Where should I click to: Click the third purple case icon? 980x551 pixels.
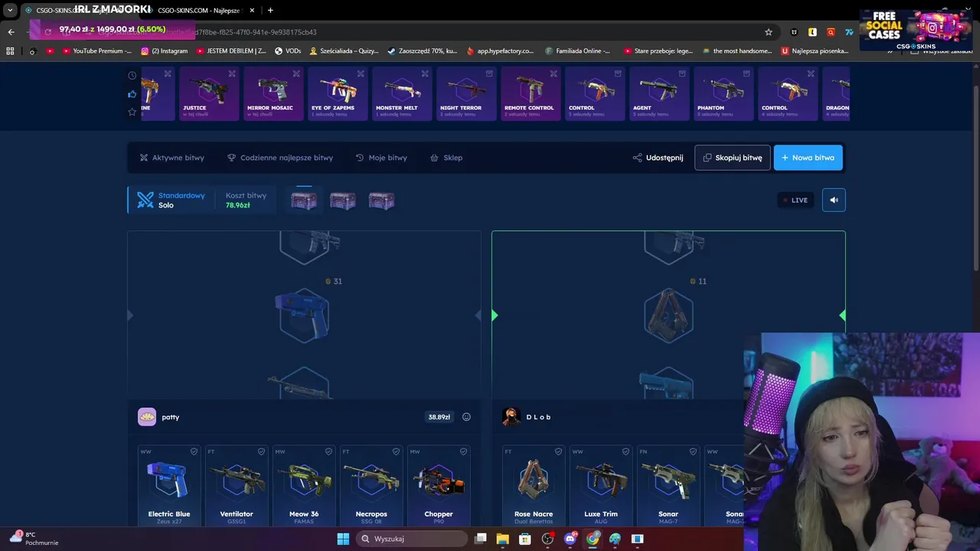pos(381,201)
